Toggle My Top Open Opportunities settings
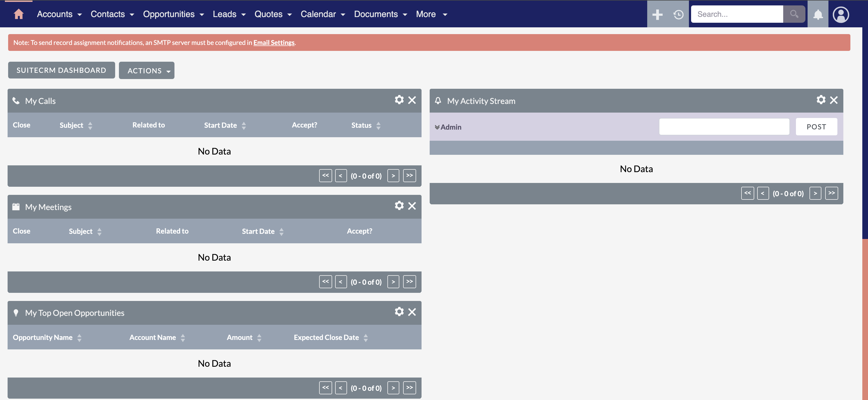Viewport: 868px width, 400px height. tap(399, 312)
